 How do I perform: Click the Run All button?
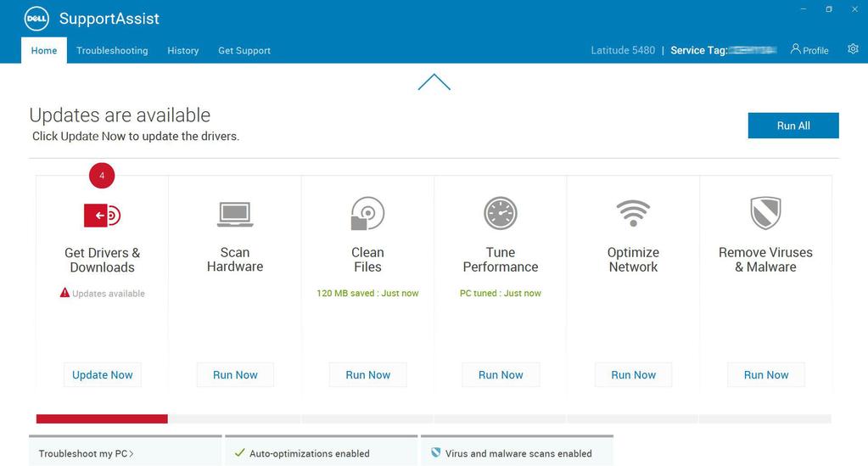click(x=793, y=126)
